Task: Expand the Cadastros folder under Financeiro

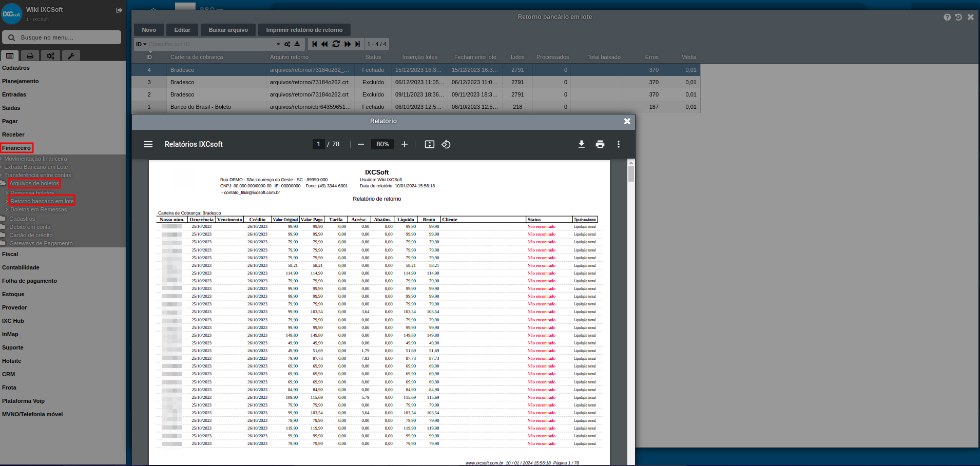Action: tap(22, 219)
